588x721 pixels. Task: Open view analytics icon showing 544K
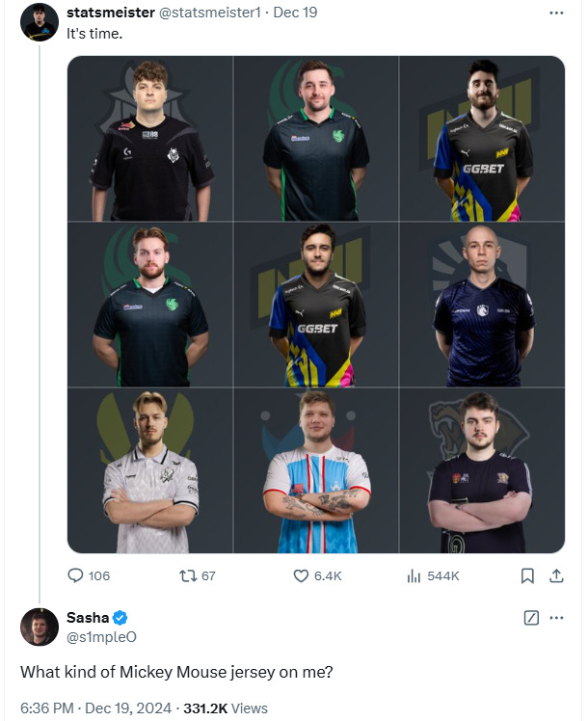coord(414,575)
